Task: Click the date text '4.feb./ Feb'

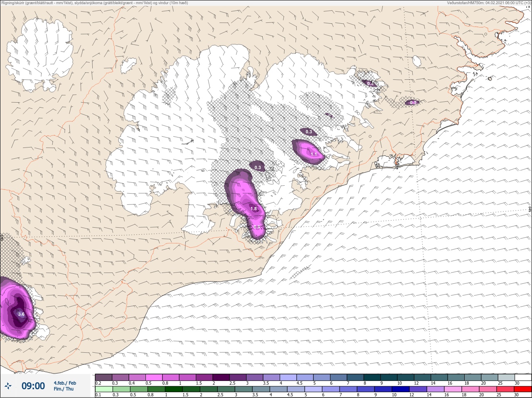Action: (x=65, y=383)
